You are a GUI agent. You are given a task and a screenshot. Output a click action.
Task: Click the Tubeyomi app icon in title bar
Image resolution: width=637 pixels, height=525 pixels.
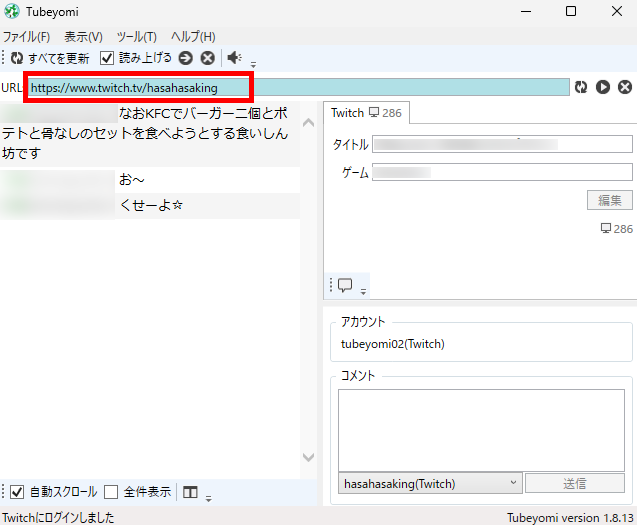(x=12, y=11)
